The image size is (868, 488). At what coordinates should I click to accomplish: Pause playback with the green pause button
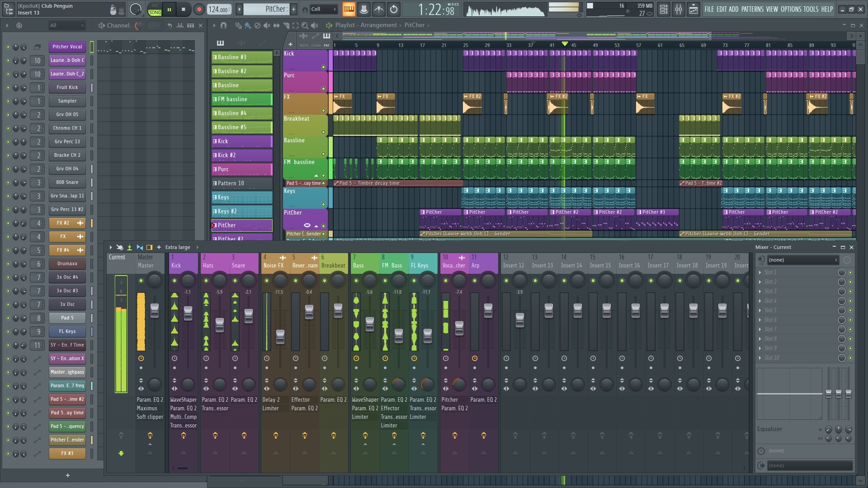pyautogui.click(x=169, y=9)
